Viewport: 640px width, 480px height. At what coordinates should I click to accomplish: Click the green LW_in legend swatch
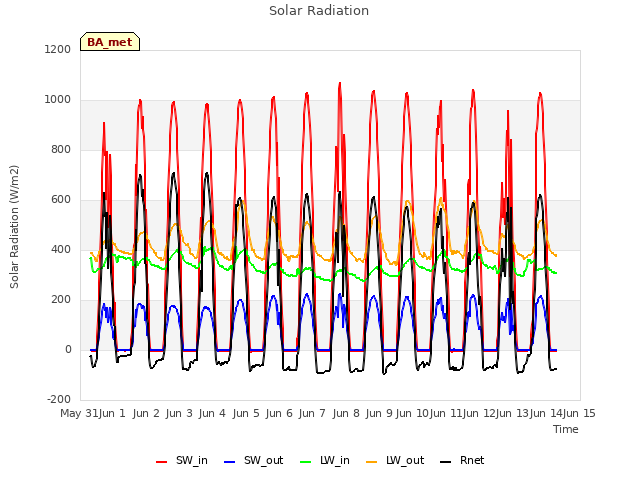click(306, 462)
